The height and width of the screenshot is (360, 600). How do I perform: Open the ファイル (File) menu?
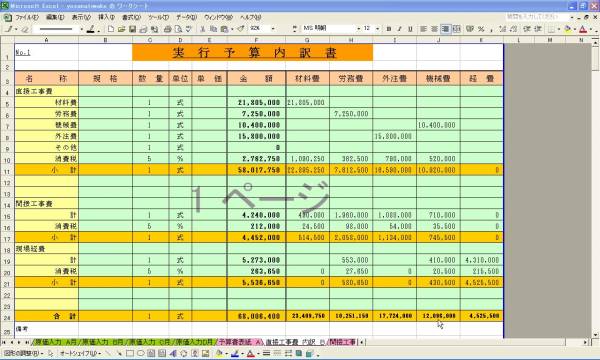coord(27,18)
